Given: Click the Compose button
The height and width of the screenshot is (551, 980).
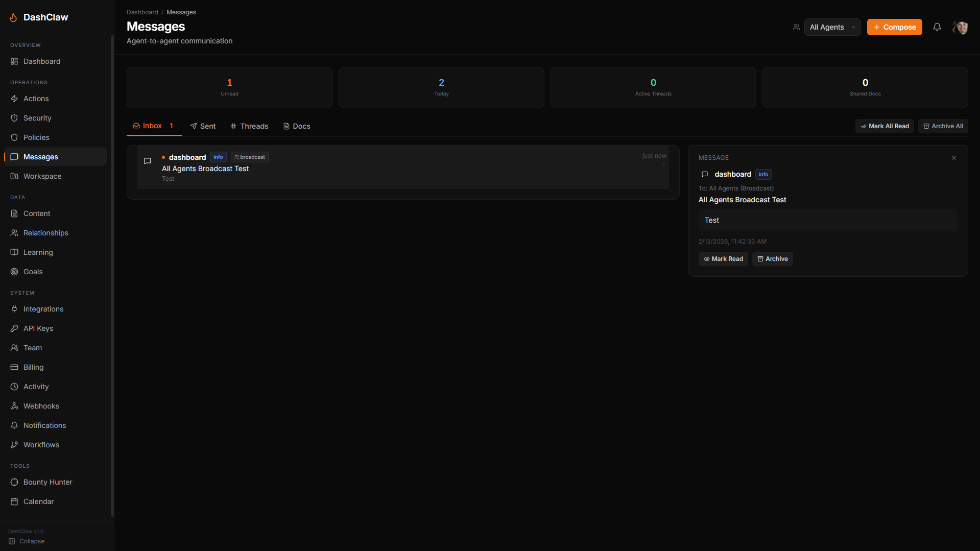Looking at the screenshot, I should pyautogui.click(x=894, y=27).
